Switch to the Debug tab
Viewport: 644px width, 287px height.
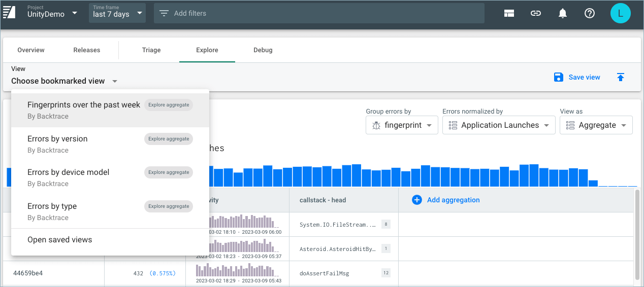click(263, 50)
